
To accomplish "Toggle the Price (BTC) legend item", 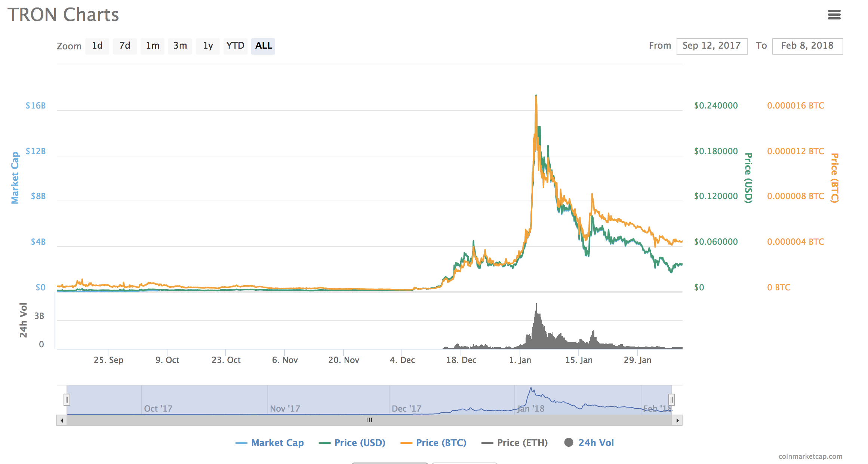I will pos(441,443).
